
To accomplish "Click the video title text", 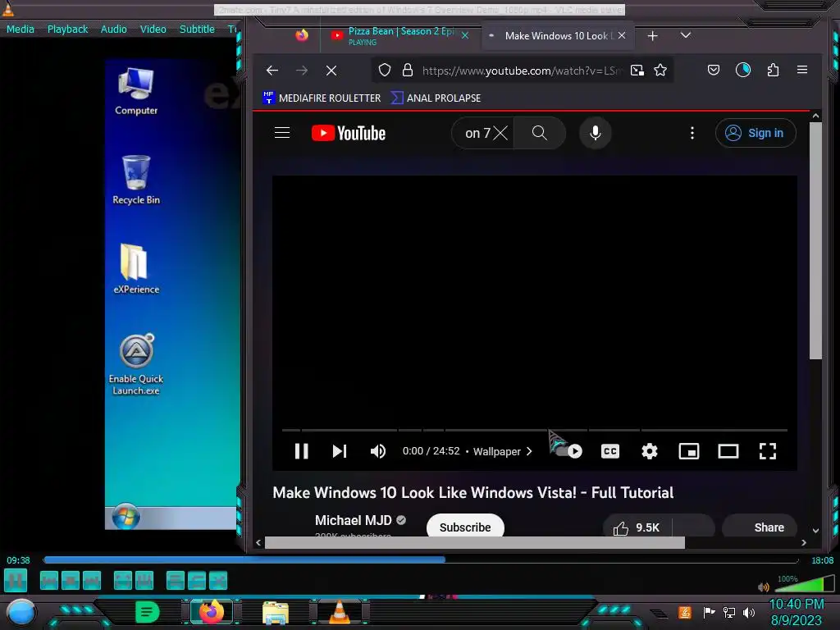I will (473, 492).
